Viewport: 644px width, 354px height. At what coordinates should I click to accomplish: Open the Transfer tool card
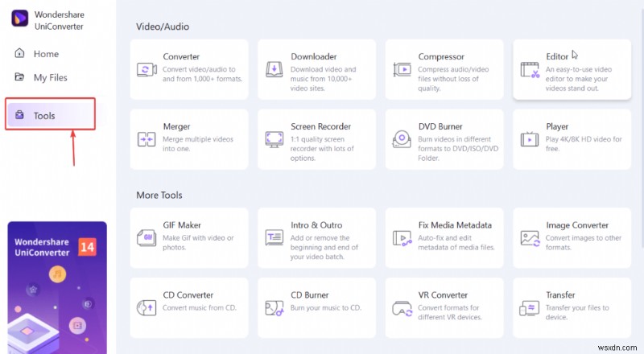[x=572, y=307]
